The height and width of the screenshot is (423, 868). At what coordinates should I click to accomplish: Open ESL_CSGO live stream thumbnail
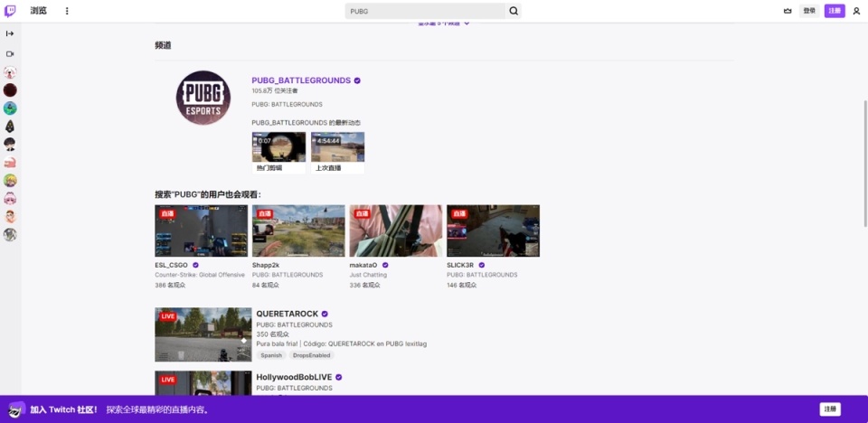[202, 230]
